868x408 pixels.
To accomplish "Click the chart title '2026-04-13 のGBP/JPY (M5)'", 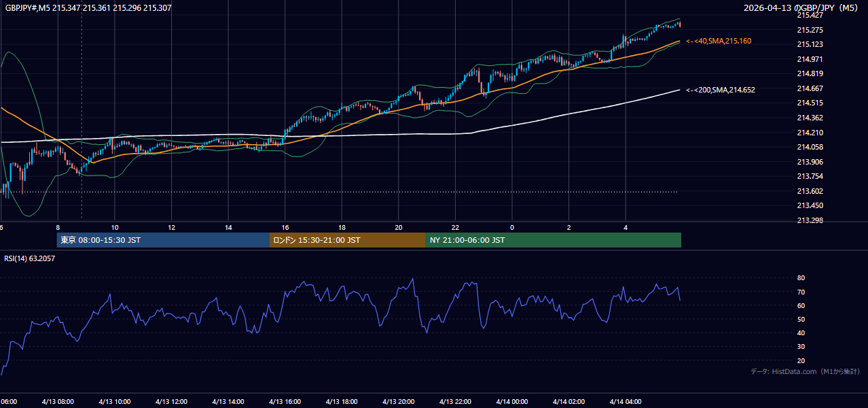I will pos(801,7).
